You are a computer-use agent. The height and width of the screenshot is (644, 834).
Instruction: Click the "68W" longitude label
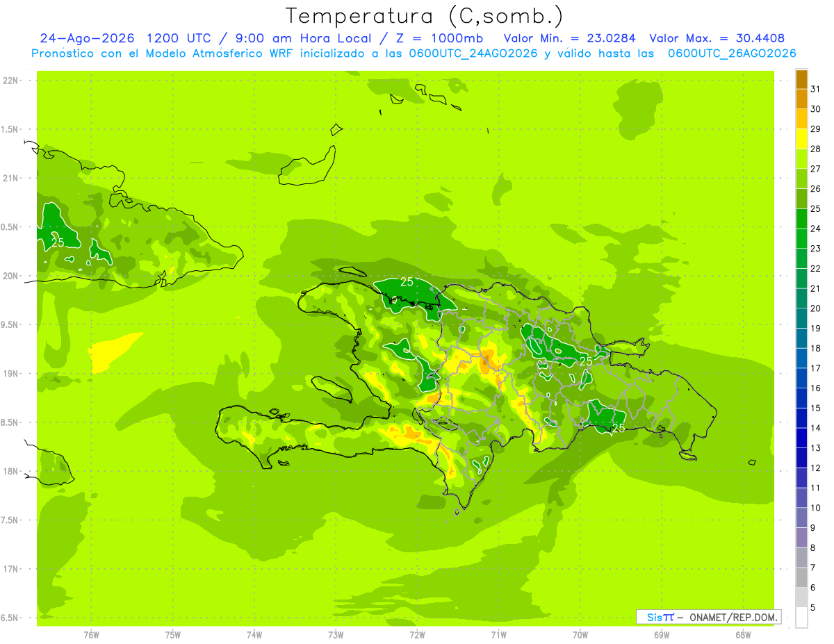point(743,634)
